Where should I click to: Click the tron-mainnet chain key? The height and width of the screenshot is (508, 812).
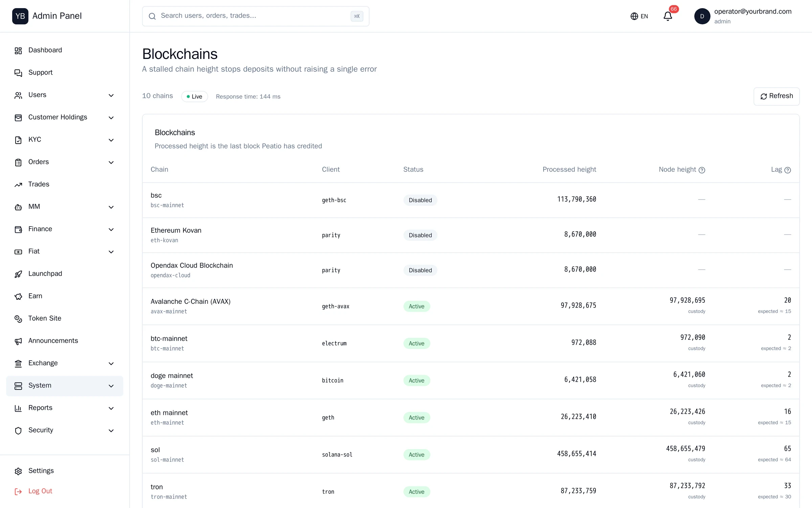[169, 497]
